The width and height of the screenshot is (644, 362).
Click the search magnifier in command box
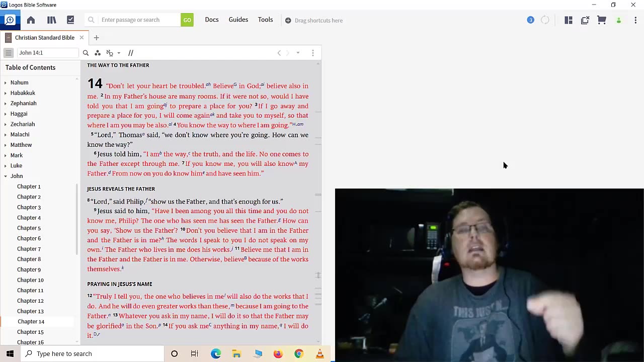[x=91, y=20]
